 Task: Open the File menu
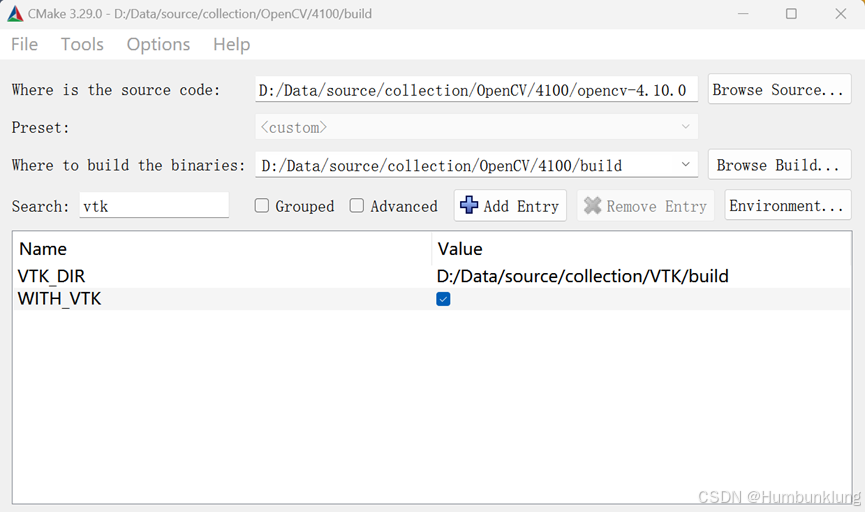pyautogui.click(x=24, y=44)
